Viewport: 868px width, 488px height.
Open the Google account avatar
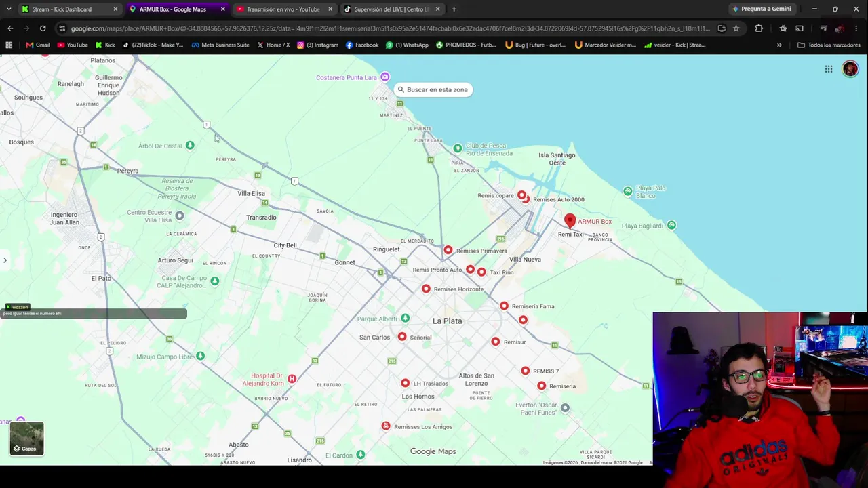(850, 68)
